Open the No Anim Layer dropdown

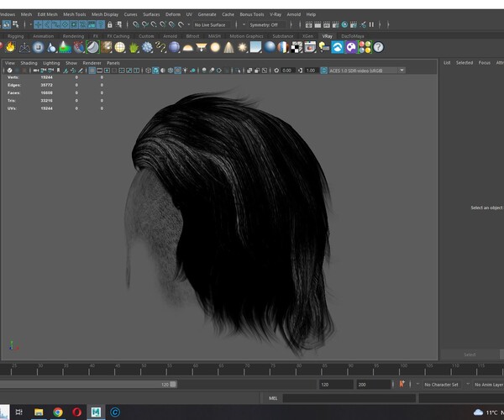[x=489, y=385]
